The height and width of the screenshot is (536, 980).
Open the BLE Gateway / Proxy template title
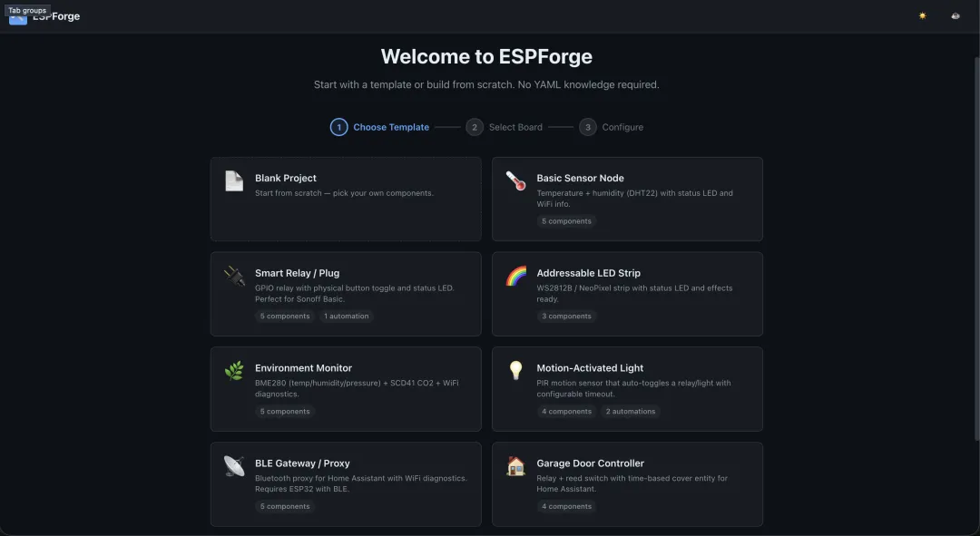(x=302, y=463)
